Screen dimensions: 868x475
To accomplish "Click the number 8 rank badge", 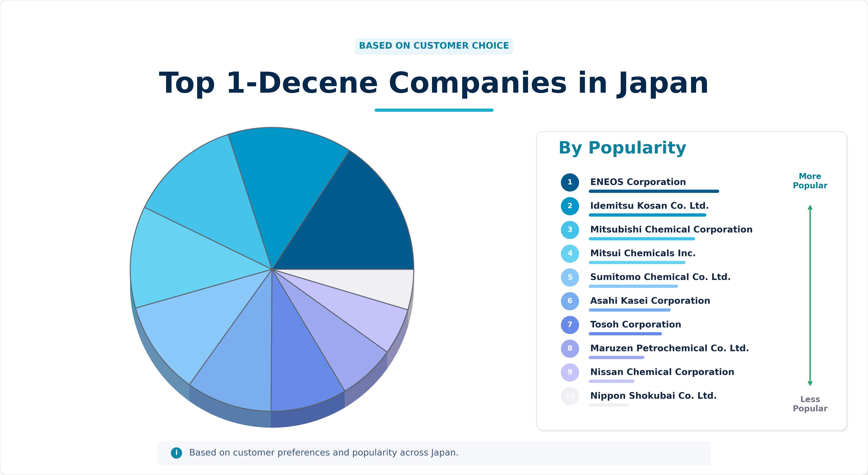I will [x=570, y=349].
